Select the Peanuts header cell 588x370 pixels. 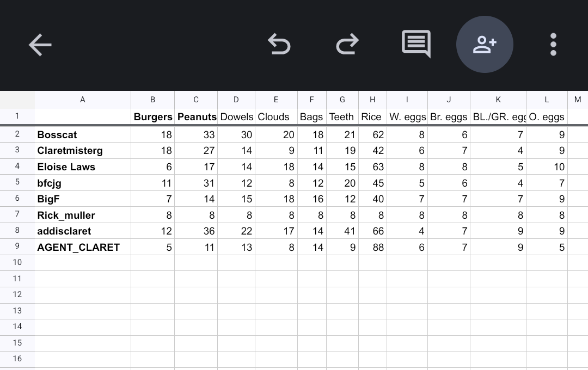tap(197, 117)
